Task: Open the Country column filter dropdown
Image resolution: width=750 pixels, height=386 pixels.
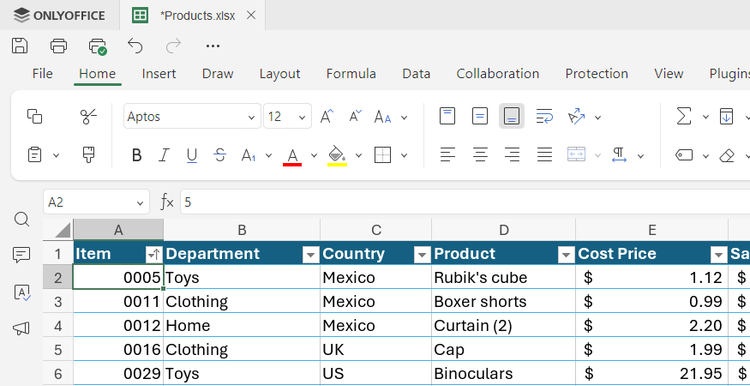Action: point(422,255)
